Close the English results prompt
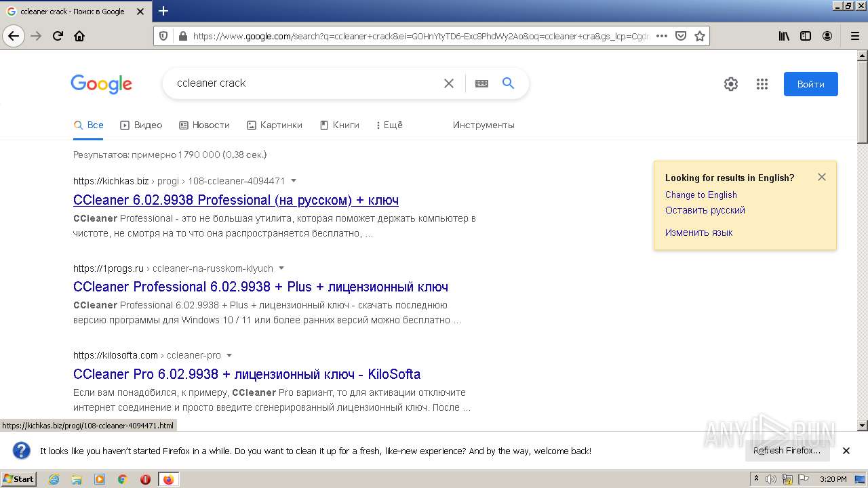868x488 pixels. [822, 177]
